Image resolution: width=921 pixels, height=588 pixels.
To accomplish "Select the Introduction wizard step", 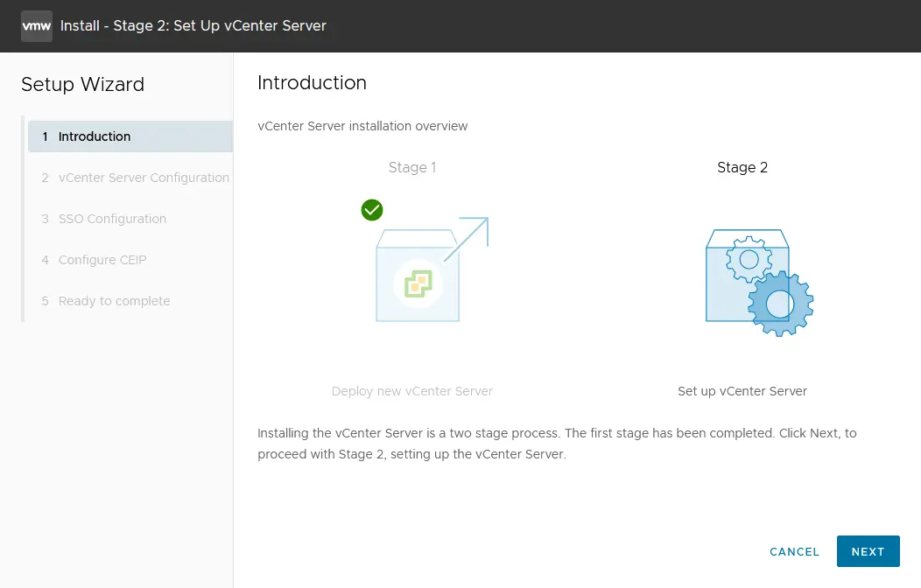I will 95,136.
